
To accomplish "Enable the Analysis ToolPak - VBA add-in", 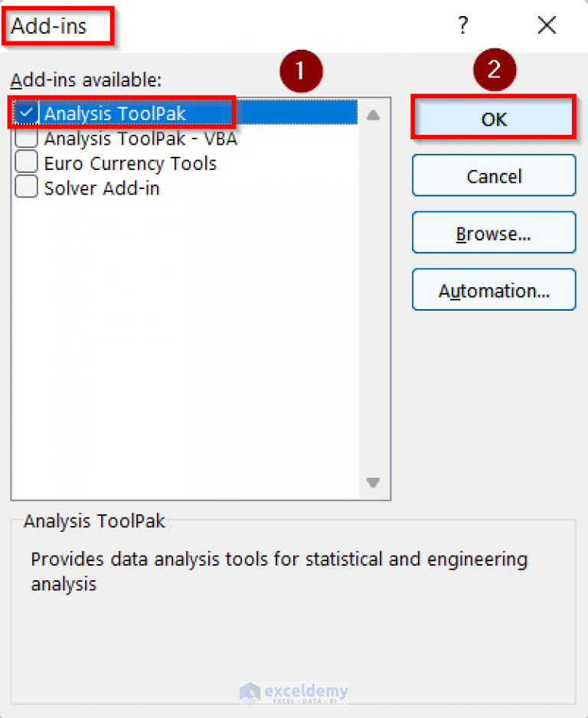I will (25, 138).
